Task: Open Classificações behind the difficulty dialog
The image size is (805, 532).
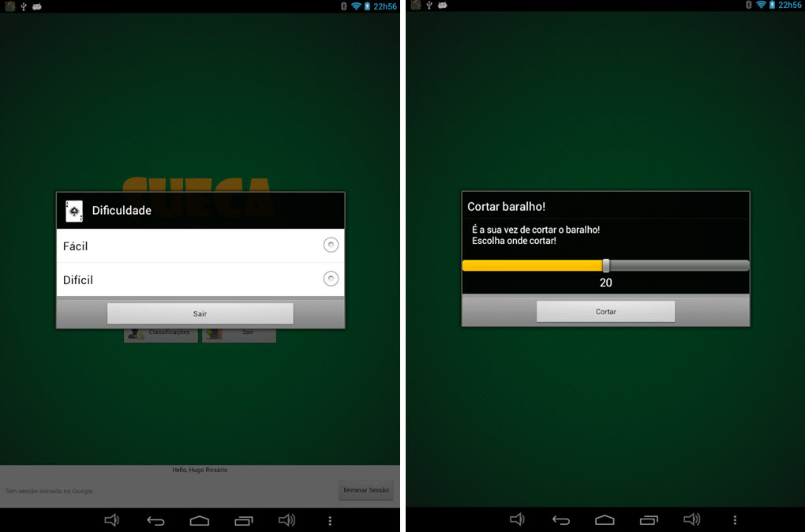Action: click(x=160, y=335)
